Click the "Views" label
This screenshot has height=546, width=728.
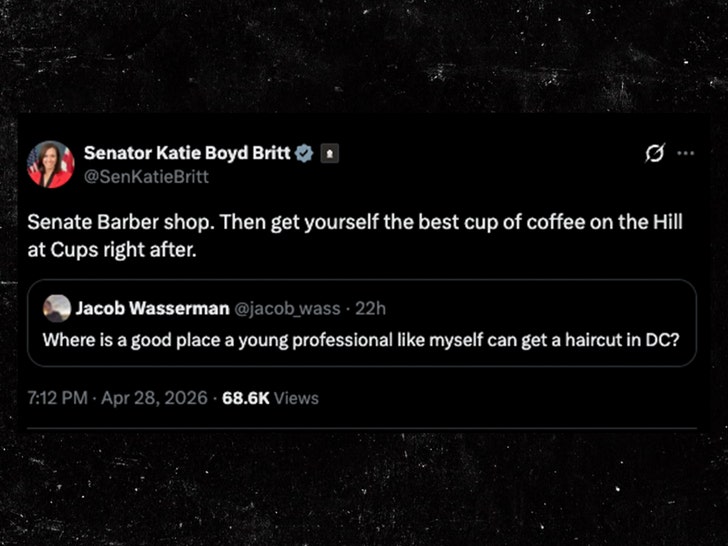pos(296,397)
